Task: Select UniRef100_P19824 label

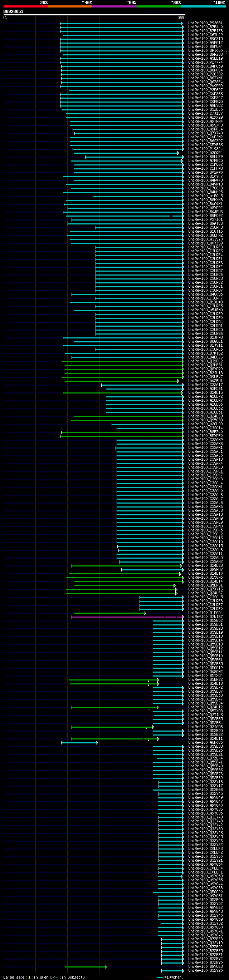Action: point(205,149)
